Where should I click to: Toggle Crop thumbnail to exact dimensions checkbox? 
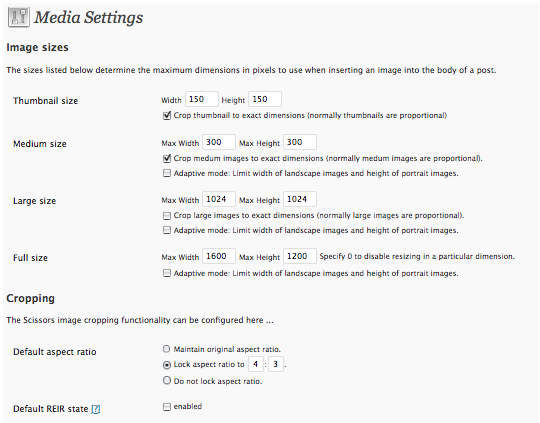pos(167,115)
